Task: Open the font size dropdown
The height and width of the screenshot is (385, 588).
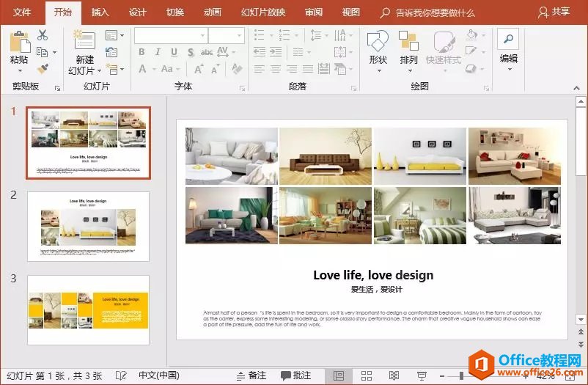Action: [x=240, y=35]
